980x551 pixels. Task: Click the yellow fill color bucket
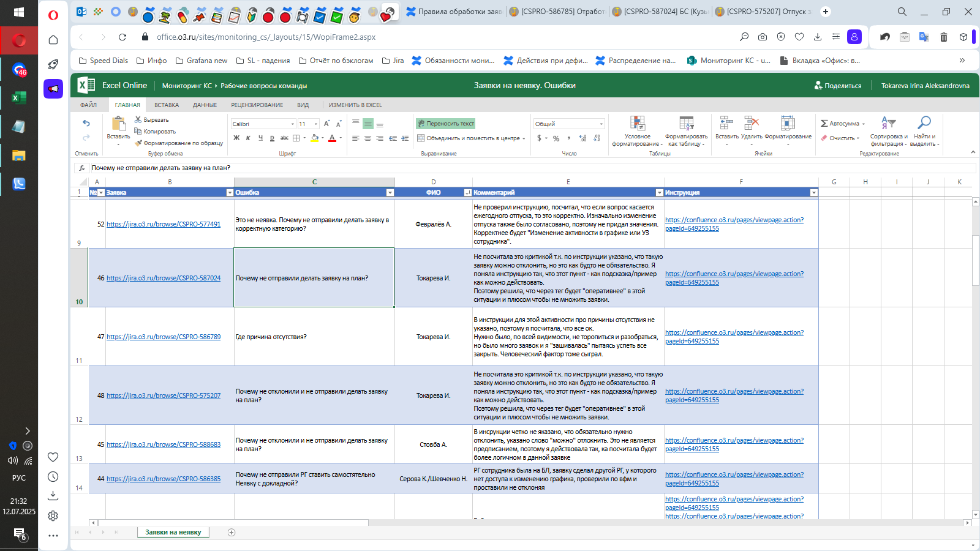click(x=314, y=138)
